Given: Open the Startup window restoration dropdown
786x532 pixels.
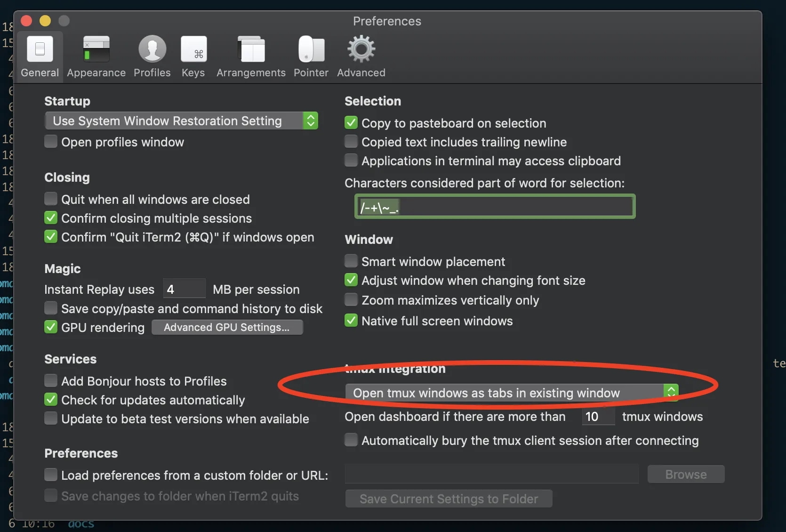Looking at the screenshot, I should (x=181, y=121).
